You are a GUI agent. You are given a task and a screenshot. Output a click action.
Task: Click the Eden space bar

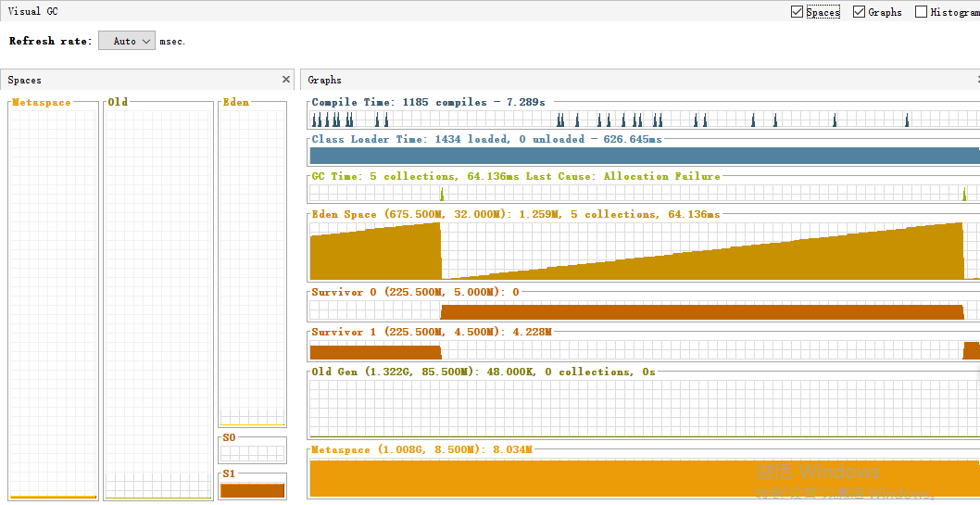coord(253,268)
